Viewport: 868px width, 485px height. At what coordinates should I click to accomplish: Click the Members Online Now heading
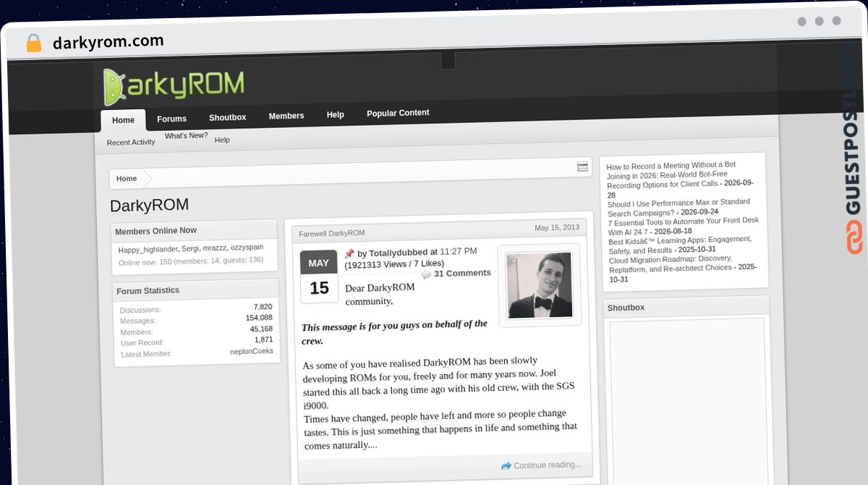point(156,231)
